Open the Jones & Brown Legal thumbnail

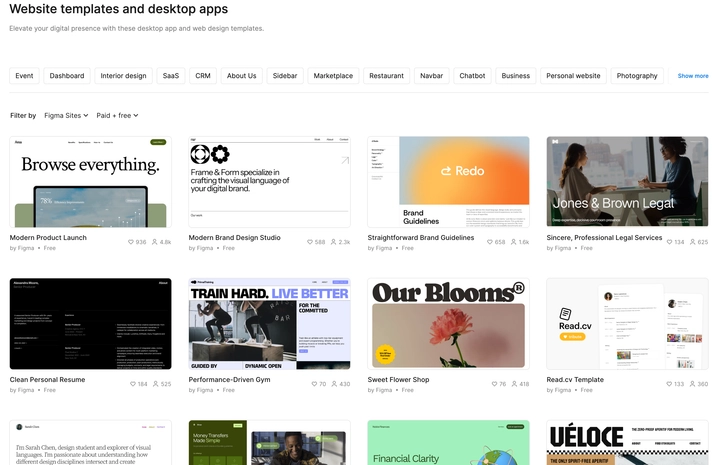[x=628, y=182]
